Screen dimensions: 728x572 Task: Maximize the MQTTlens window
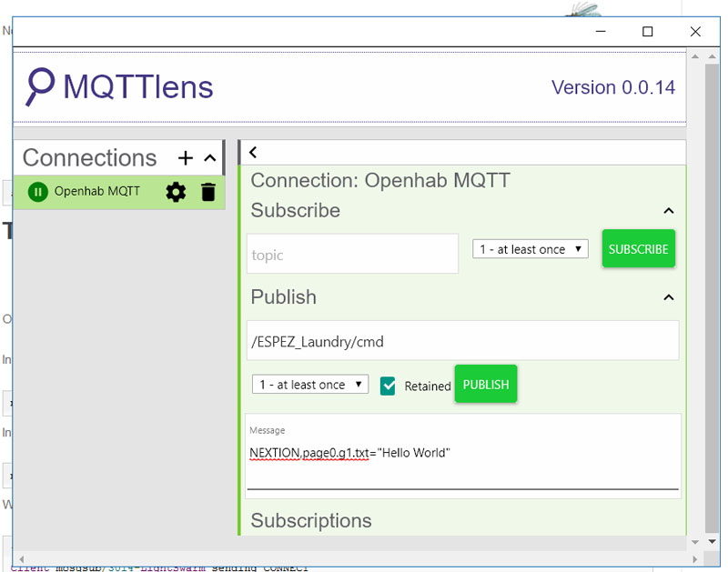[647, 32]
